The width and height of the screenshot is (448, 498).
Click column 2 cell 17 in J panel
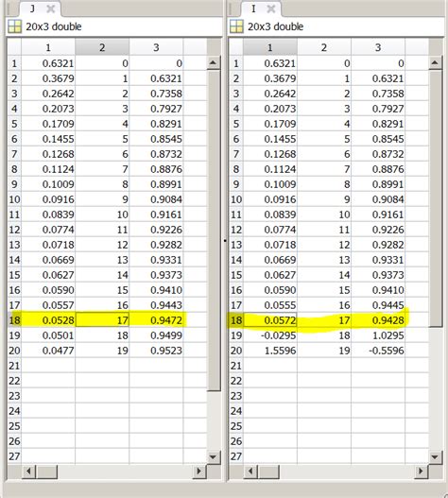click(x=102, y=320)
